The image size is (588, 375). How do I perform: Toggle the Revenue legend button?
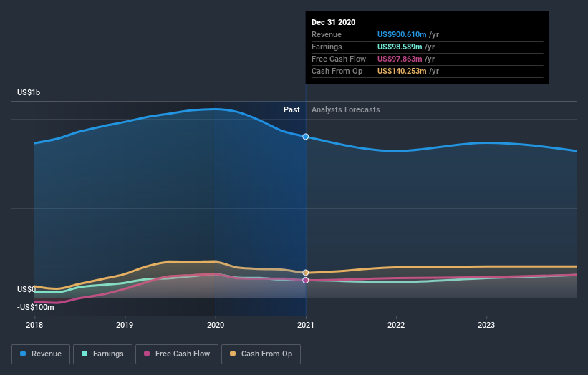[x=41, y=354]
